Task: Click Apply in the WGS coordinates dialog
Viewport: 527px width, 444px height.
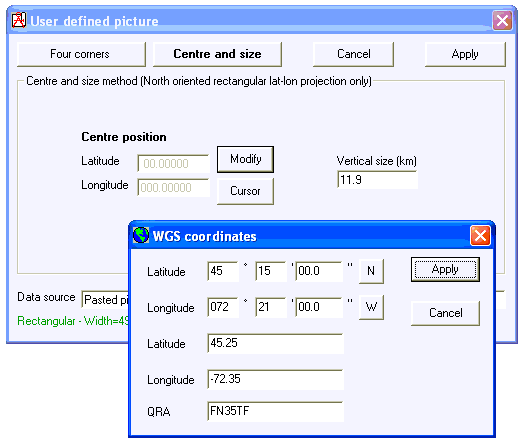Action: pyautogui.click(x=445, y=270)
